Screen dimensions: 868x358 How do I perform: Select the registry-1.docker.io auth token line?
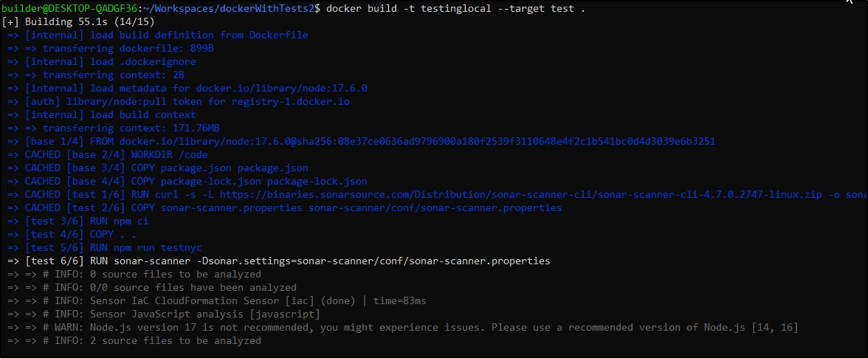click(179, 102)
